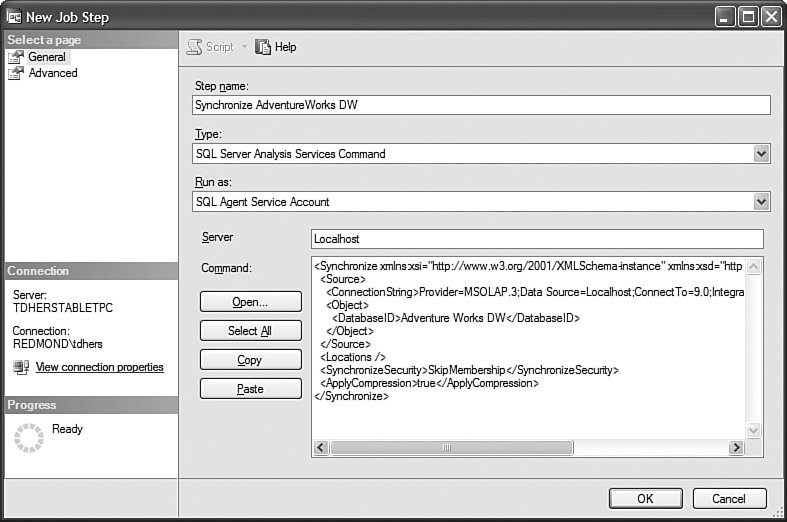This screenshot has height=522, width=787.
Task: Click the Server field containing Localhost
Action: pyautogui.click(x=537, y=239)
